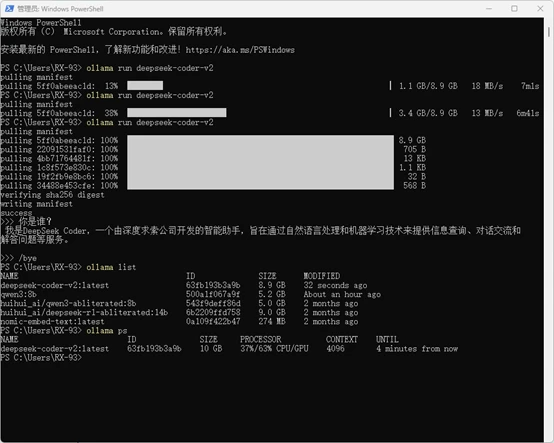Image resolution: width=554 pixels, height=443 pixels.
Task: Click the 9.0 GB size value
Action: click(272, 313)
